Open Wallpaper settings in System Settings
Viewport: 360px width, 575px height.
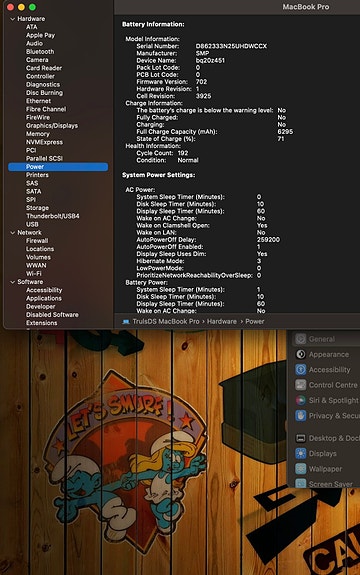point(327,469)
